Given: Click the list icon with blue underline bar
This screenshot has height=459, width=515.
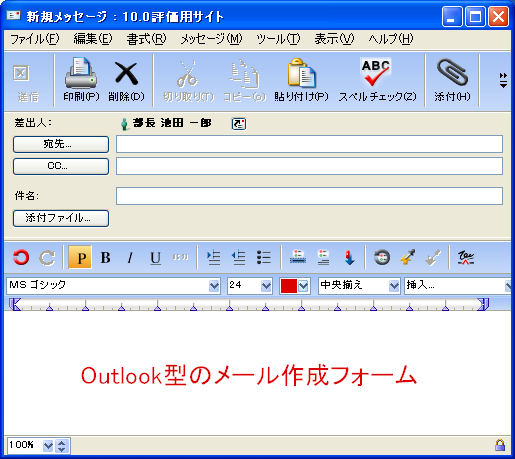Looking at the screenshot, I should 298,257.
